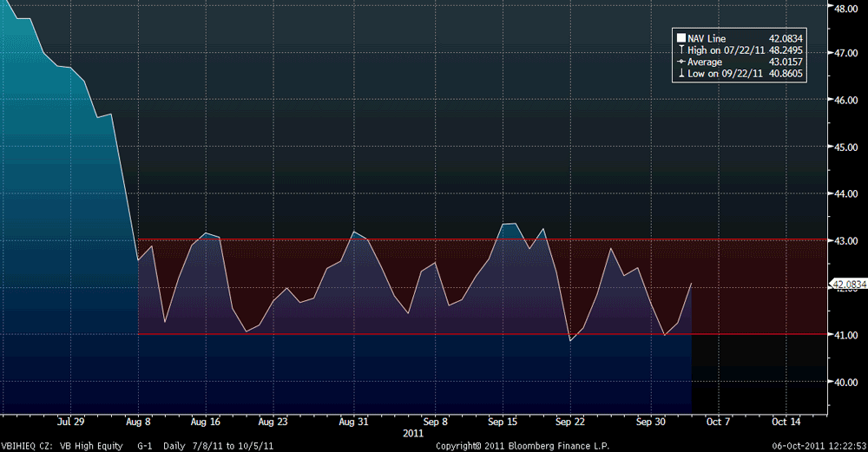Click the 41.00 y-axis label

point(846,335)
